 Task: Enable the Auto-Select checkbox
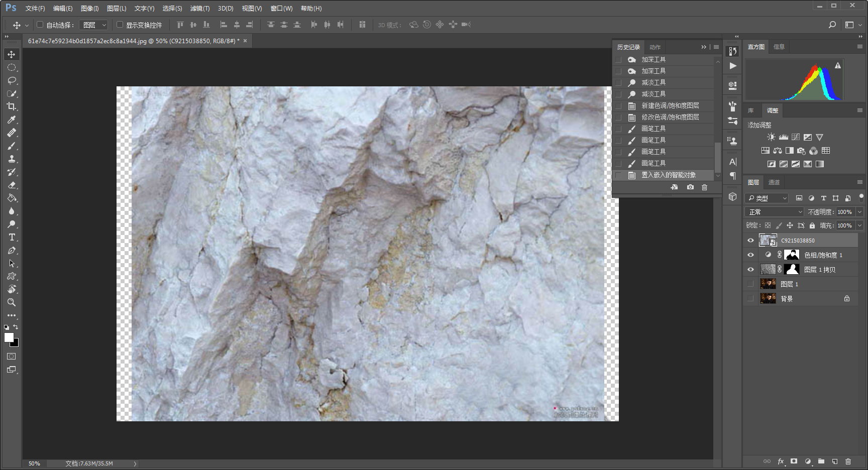(x=40, y=24)
